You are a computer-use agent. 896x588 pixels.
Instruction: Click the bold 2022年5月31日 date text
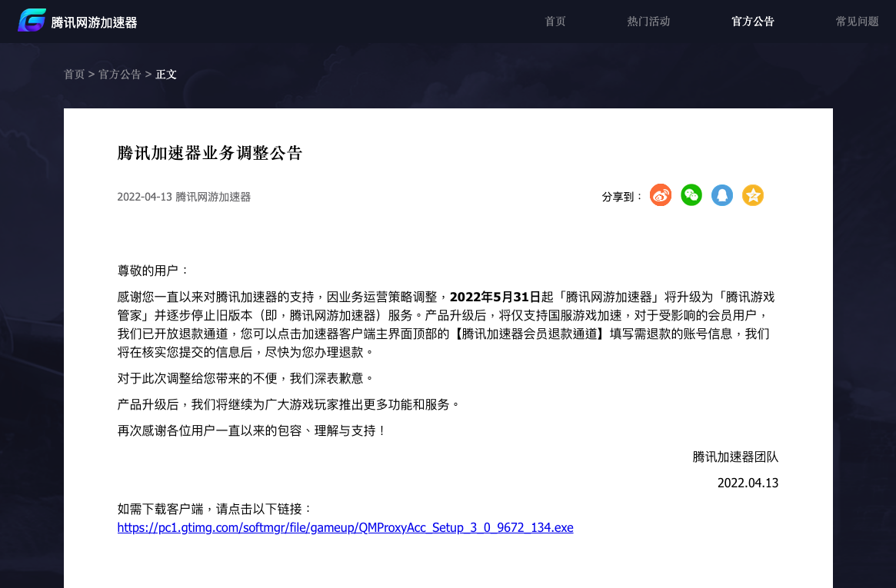coord(495,297)
